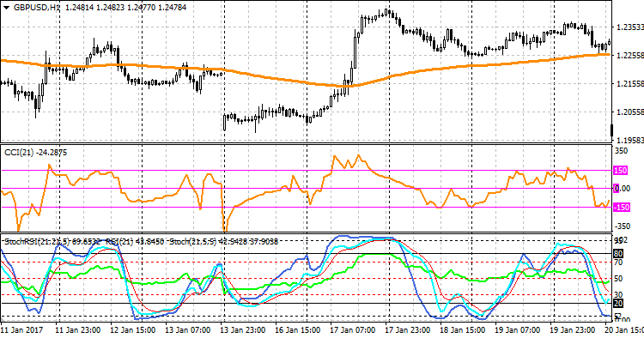Click the 12 Jan 15:00 time label
The width and height of the screenshot is (644, 338).
(x=132, y=330)
